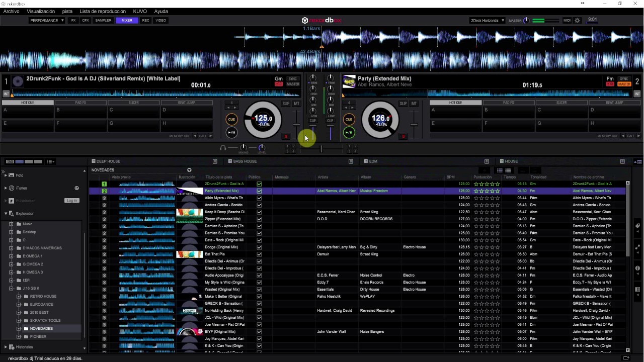Collapse the Explorador tree node
This screenshot has height=362, width=644.
[6, 214]
